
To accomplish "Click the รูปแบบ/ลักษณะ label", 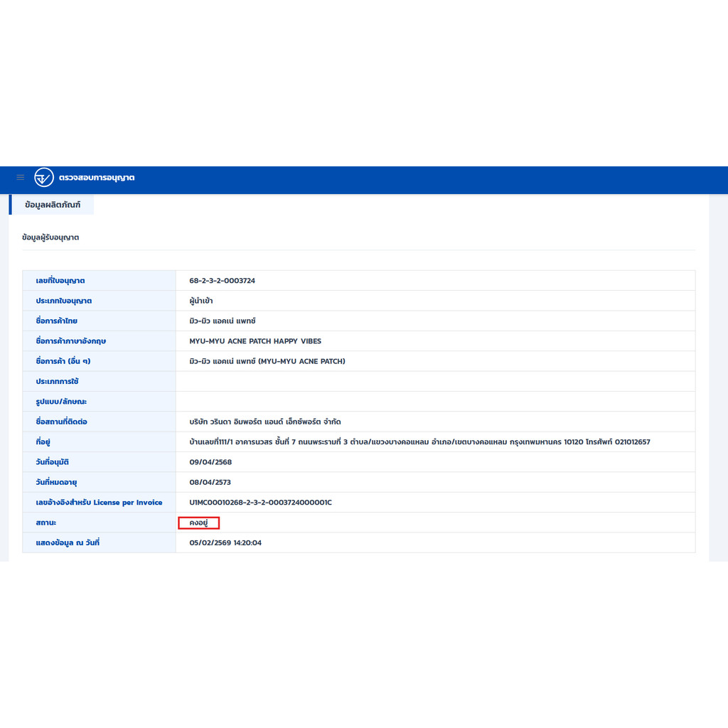I will click(x=61, y=402).
